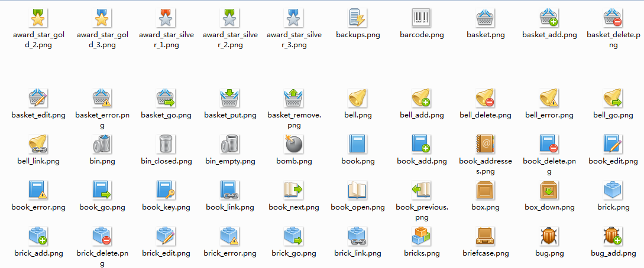Click the brick_edit.png icon

point(166,236)
